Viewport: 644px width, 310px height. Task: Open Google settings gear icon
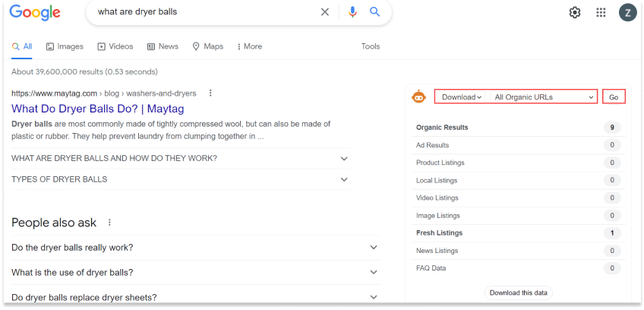575,12
